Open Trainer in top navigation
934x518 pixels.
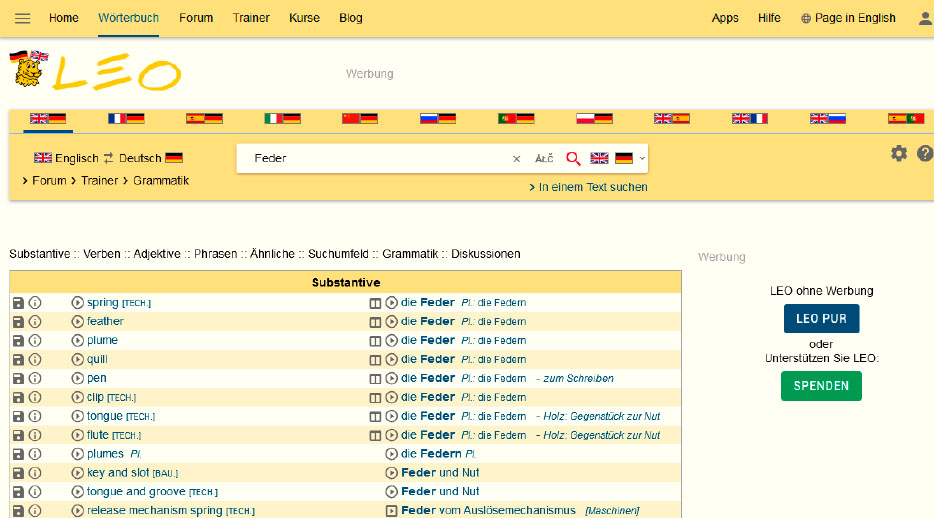click(251, 18)
